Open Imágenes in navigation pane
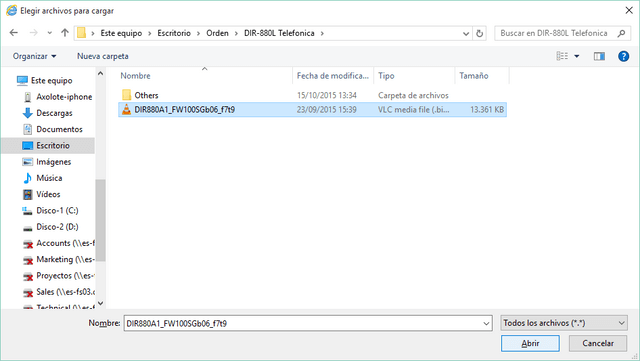Viewport: 640px width, 361px height. tap(53, 162)
